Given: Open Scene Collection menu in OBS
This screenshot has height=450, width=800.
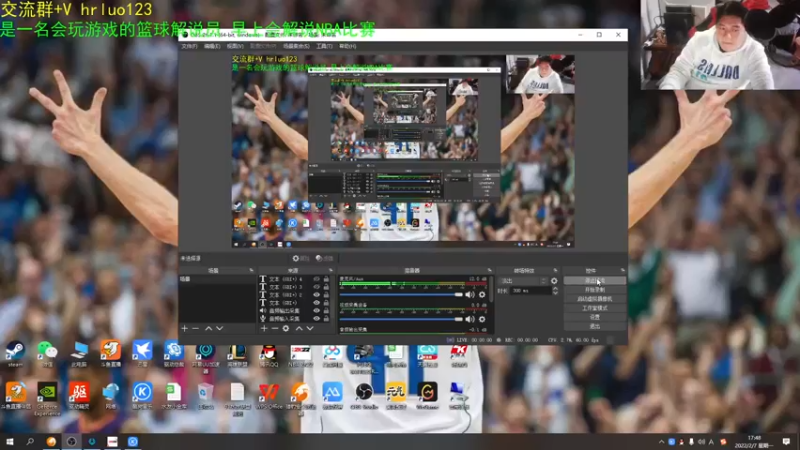Looking at the screenshot, I should 296,46.
